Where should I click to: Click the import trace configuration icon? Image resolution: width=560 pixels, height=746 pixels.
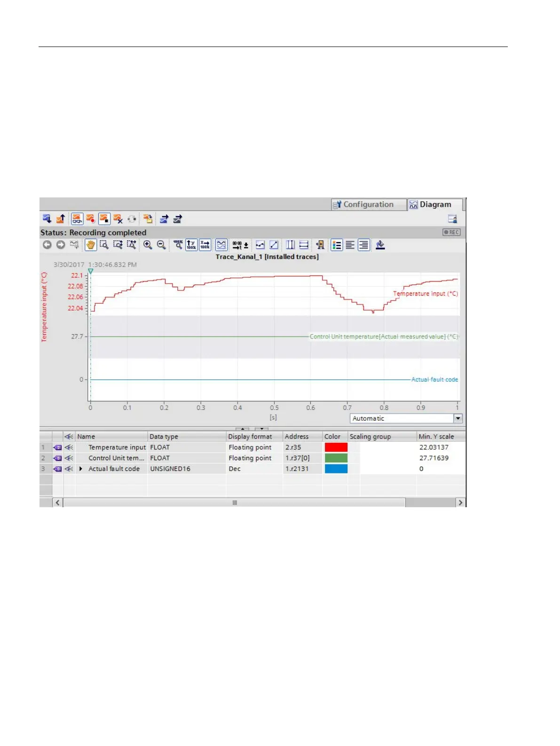[178, 219]
